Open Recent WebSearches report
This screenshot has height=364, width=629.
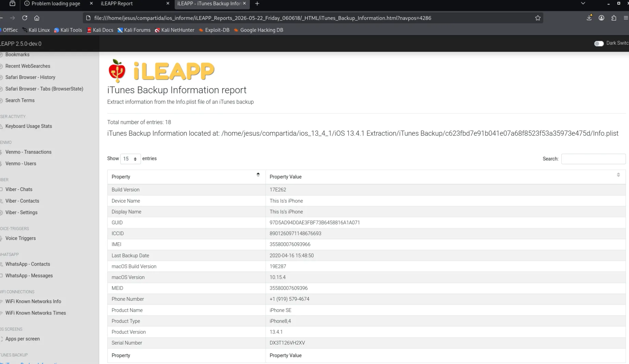pos(28,66)
